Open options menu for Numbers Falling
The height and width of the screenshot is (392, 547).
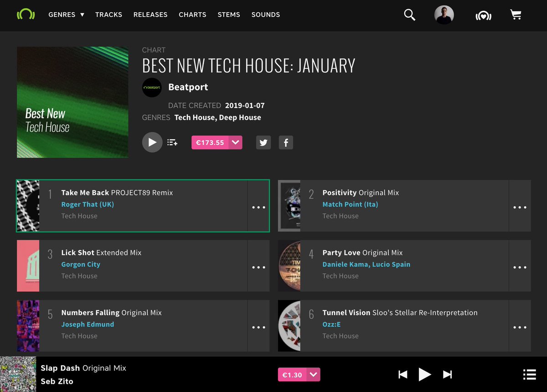[258, 327]
